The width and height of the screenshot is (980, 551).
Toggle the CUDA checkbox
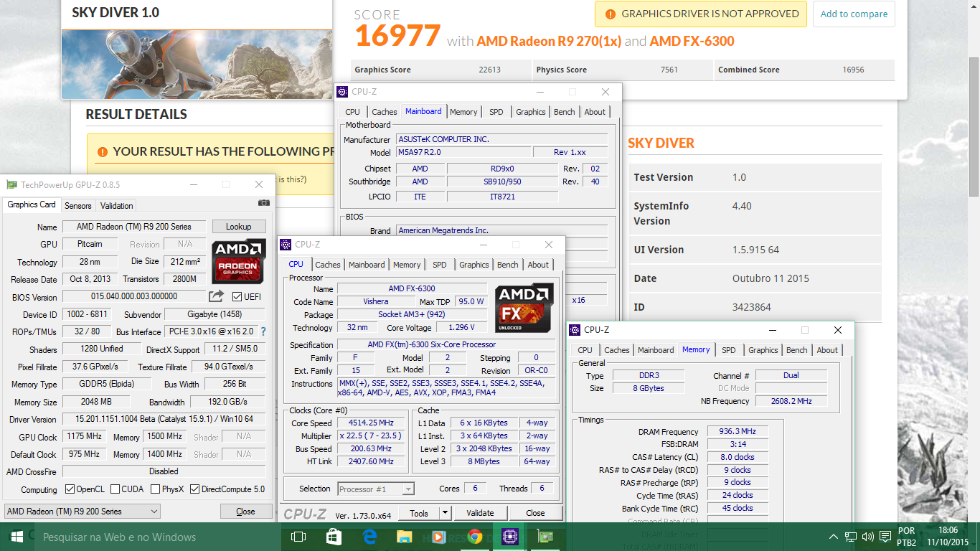(115, 489)
